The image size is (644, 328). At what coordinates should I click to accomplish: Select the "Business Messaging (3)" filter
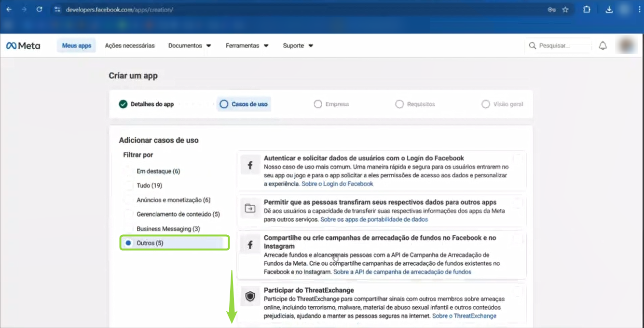168,228
